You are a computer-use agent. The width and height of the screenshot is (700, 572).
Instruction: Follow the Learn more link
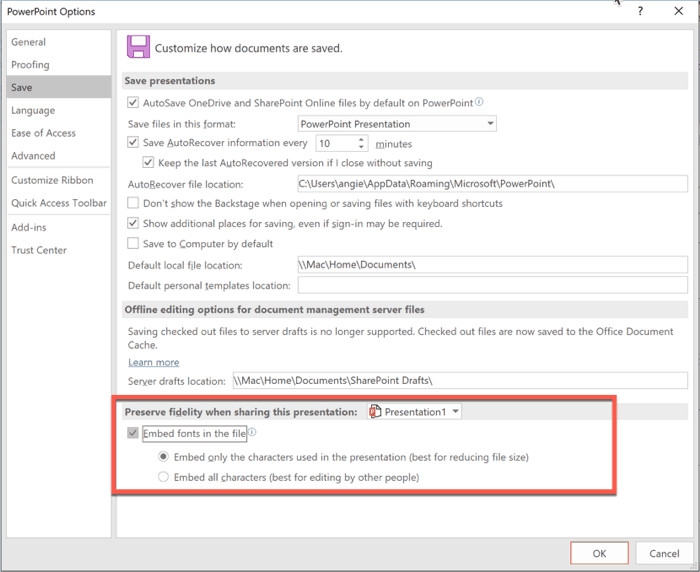[x=154, y=362]
